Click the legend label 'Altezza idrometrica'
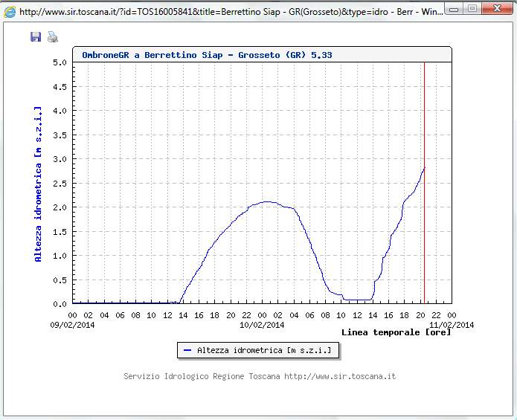 (264, 349)
